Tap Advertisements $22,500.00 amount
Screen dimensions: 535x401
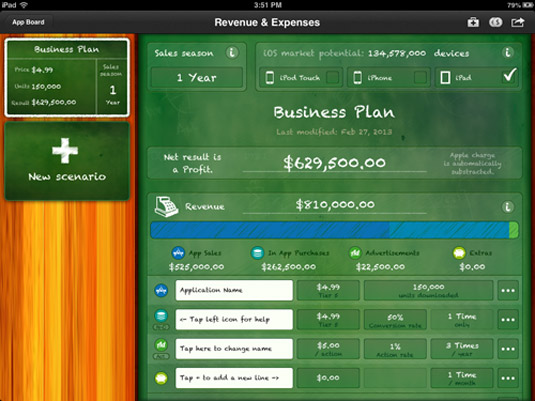(380, 267)
